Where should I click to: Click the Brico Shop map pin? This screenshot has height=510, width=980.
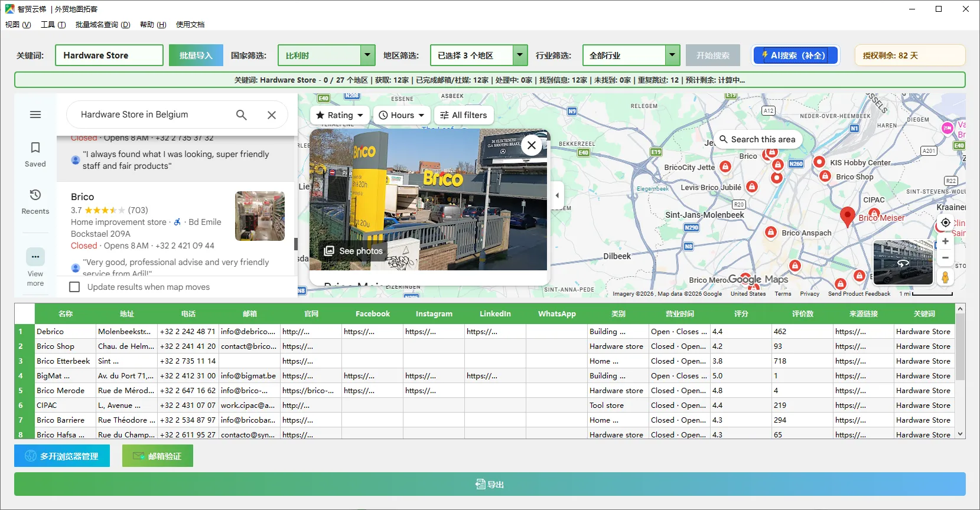click(x=825, y=175)
